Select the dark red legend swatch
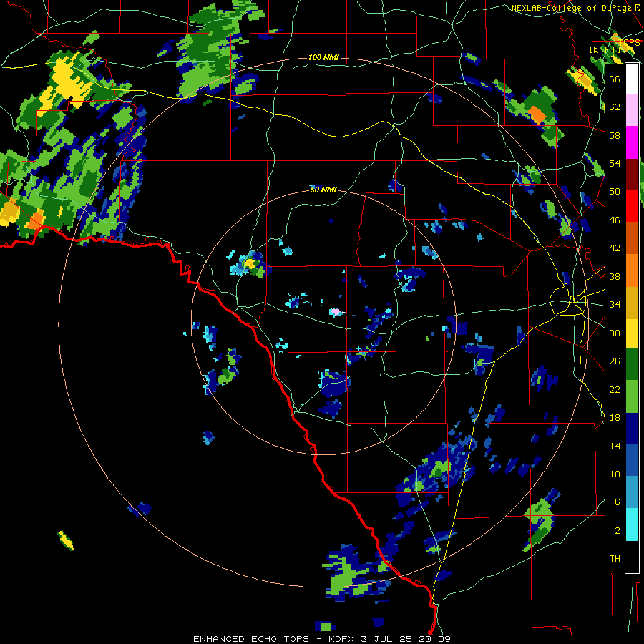 pos(632,174)
